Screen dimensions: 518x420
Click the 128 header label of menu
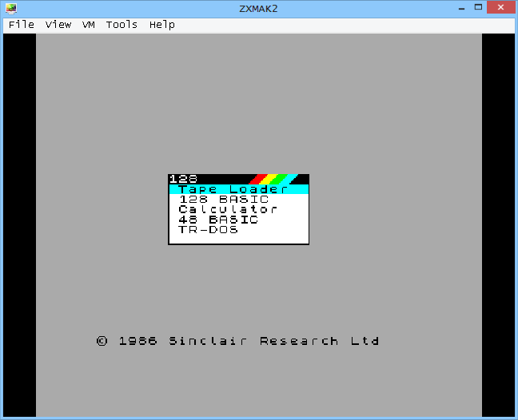coord(183,179)
